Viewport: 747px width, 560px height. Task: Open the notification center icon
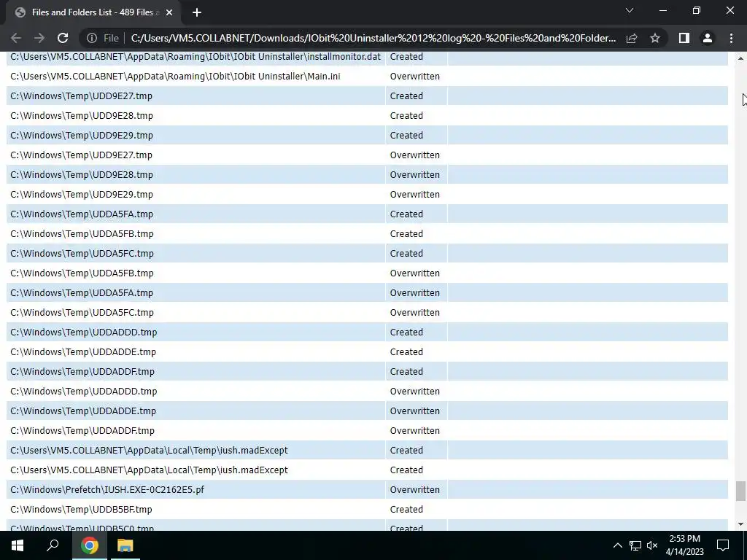[x=723, y=545]
